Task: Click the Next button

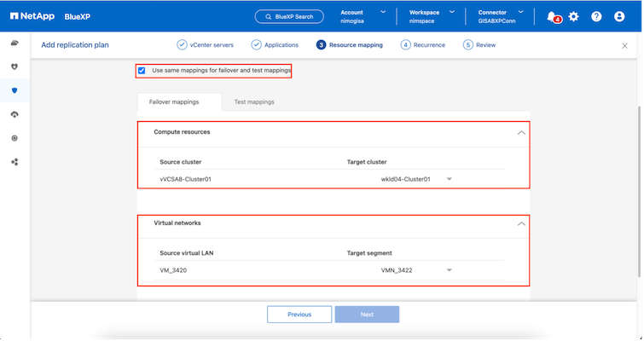Action: [x=367, y=315]
